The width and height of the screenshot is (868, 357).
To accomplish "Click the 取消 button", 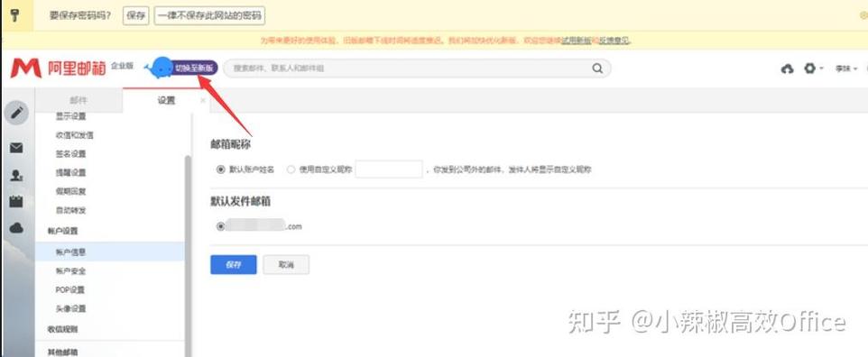I will (x=286, y=264).
